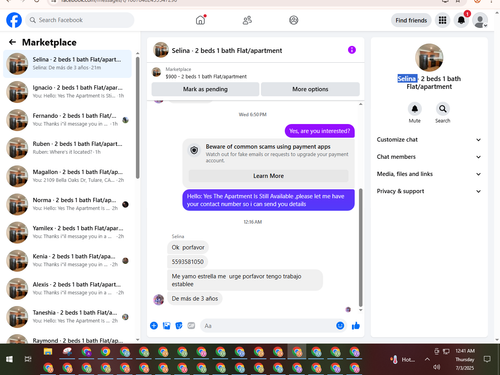Click the Windows Start button

click(x=9, y=359)
